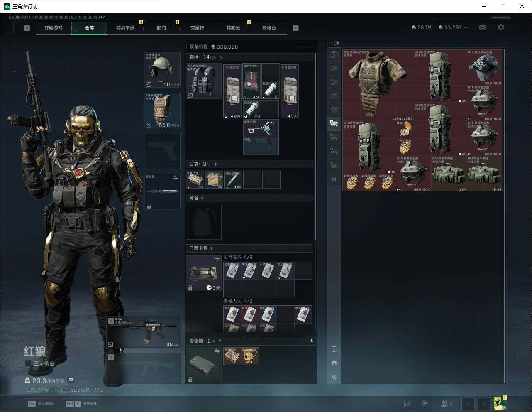Image resolution: width=532 pixels, height=412 pixels.
Task: Open game settings gear in top bar
Action: click(501, 27)
